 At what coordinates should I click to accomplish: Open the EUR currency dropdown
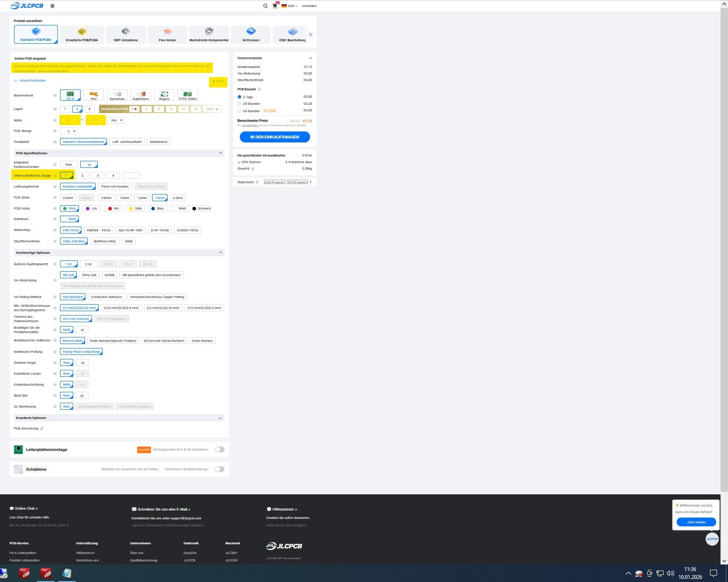289,6
